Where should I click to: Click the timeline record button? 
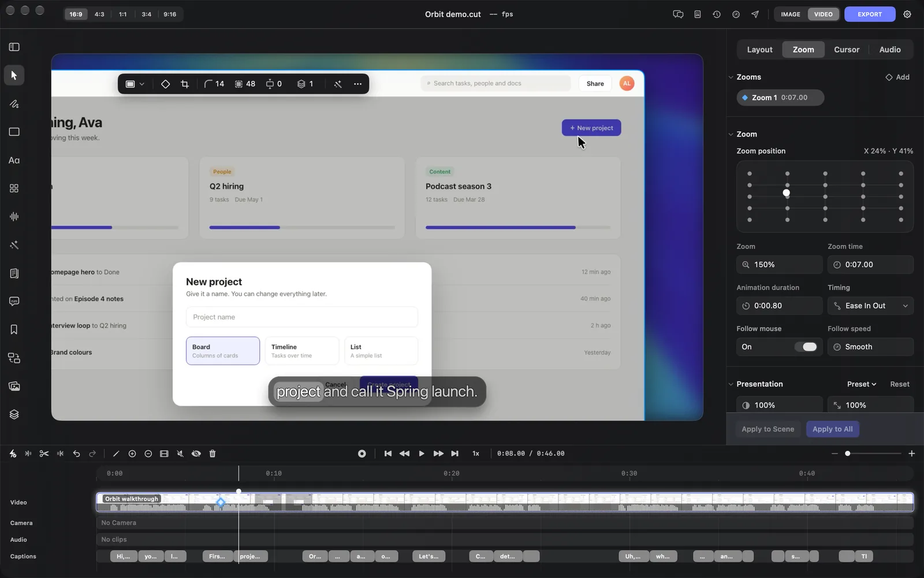pyautogui.click(x=362, y=454)
